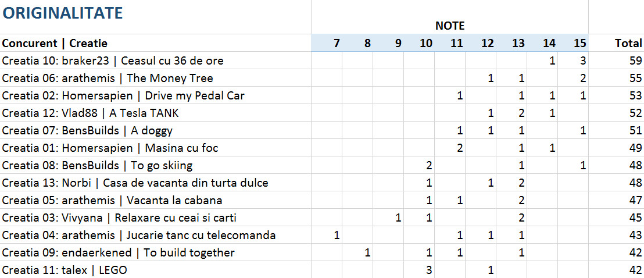644x278 pixels.
Task: Click 'The Money Tree' entry cell
Action: (x=108, y=78)
